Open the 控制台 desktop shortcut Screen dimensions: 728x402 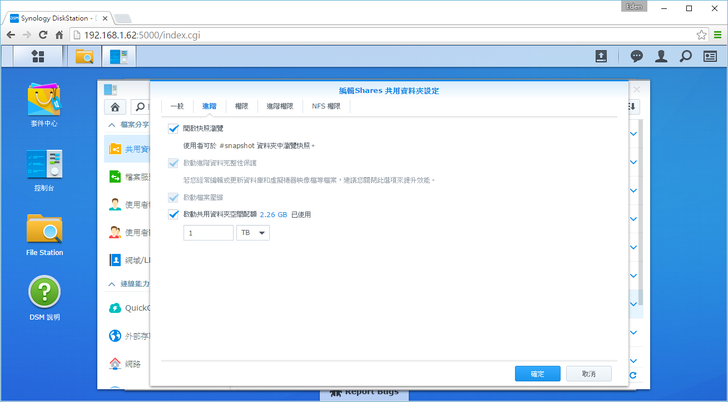click(44, 170)
